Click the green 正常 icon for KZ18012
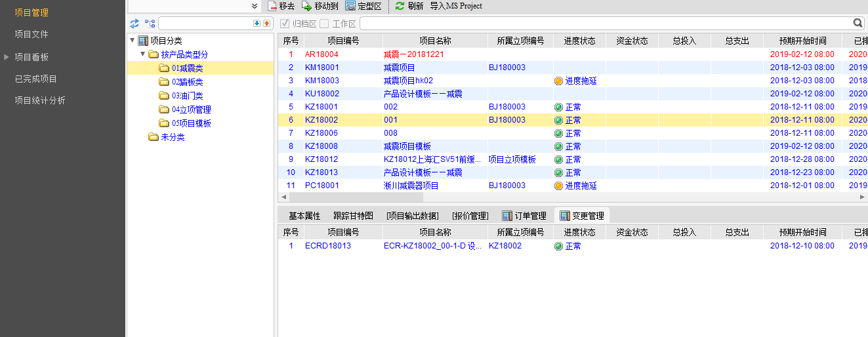The width and height of the screenshot is (868, 337). tap(559, 159)
